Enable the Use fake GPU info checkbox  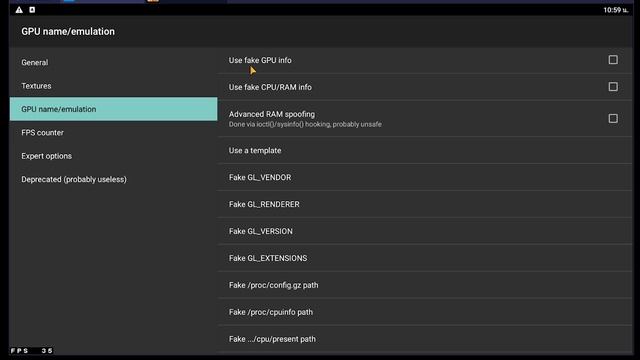[x=613, y=60]
